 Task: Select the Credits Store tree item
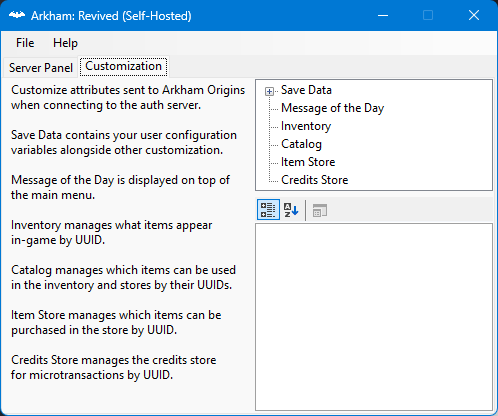point(314,180)
